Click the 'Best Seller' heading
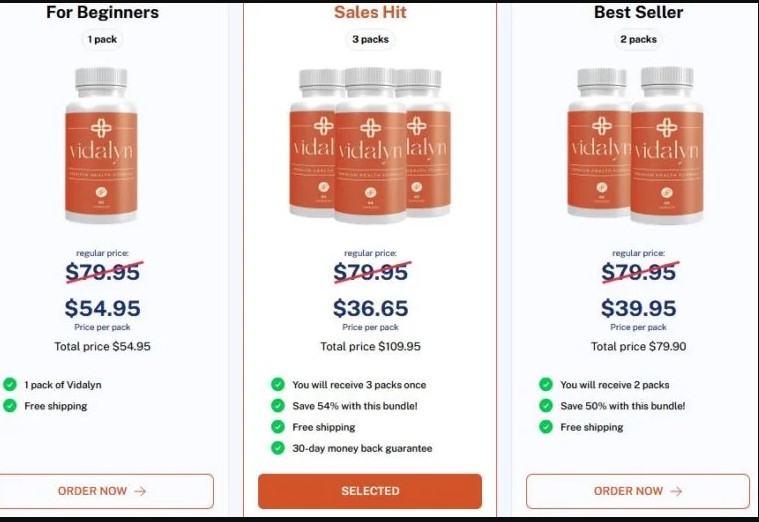 638,13
